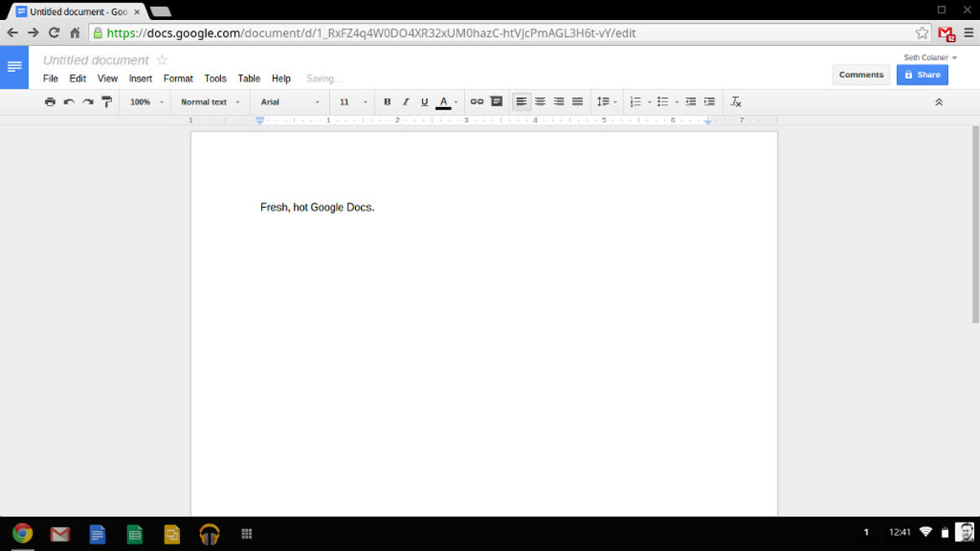980x551 pixels.
Task: Toggle bold formatting
Action: [387, 102]
